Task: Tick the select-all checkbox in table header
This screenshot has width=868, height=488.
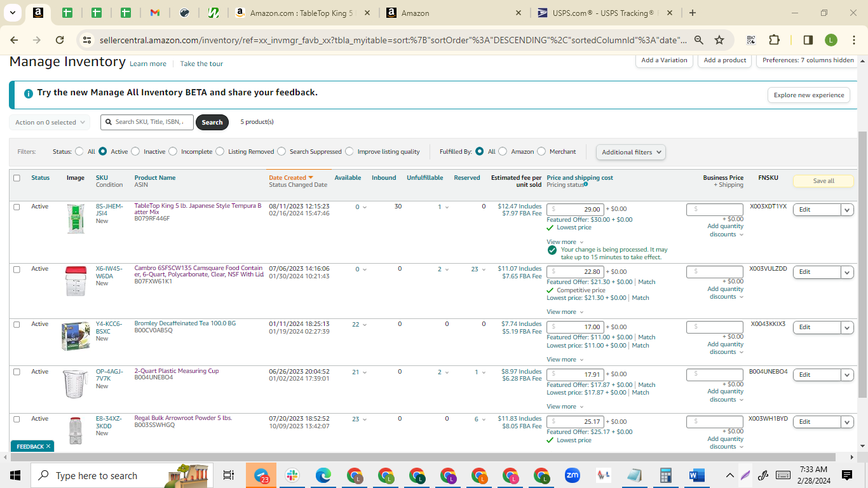Action: pos(17,178)
